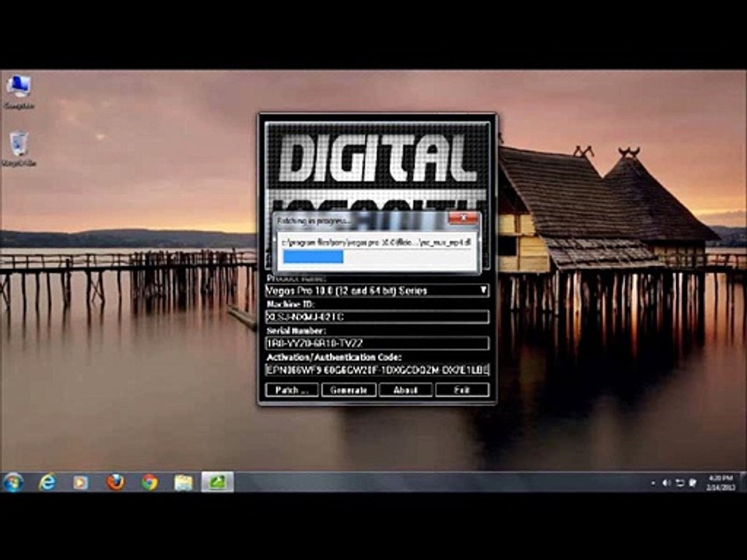Expand the Product name dropdown

(x=483, y=290)
